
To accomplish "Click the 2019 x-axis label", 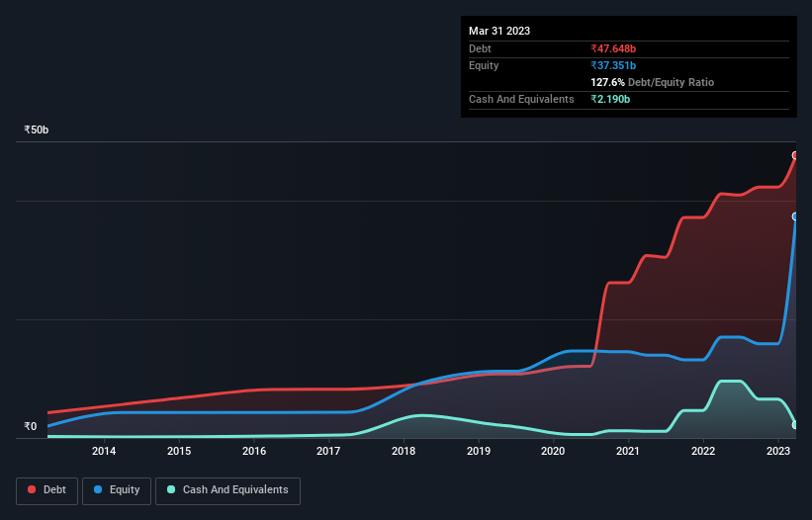I will 479,451.
